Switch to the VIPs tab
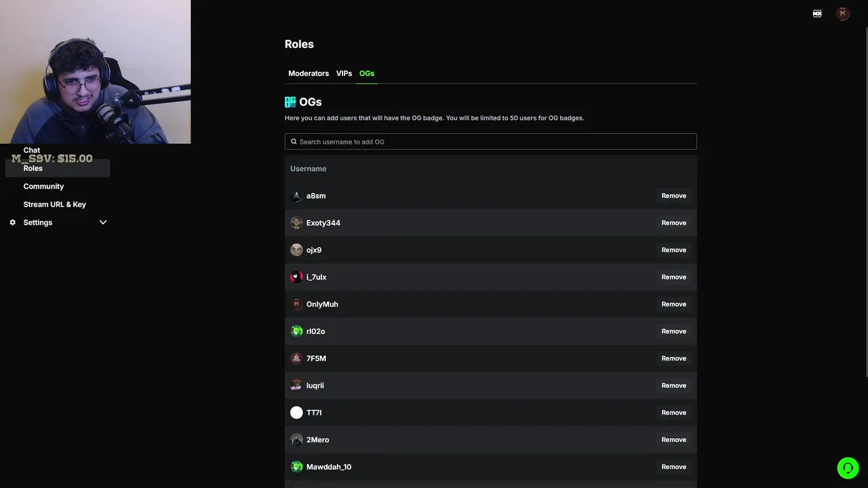 click(x=344, y=73)
